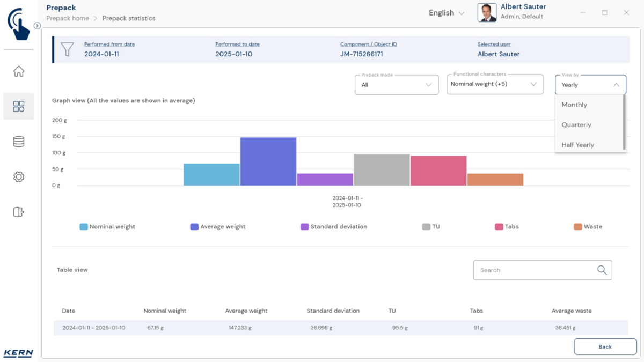The width and height of the screenshot is (644, 362).
Task: Click the pink Tabs bar in chart
Action: coord(438,171)
